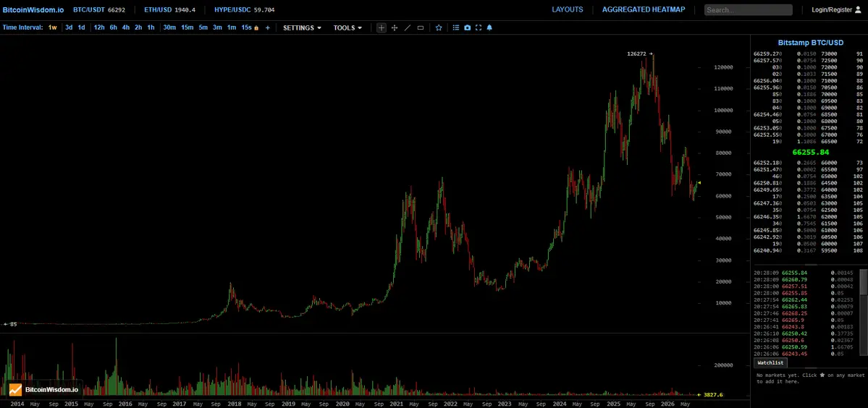Click the 3827.6 volume label
The image size is (868, 408).
(x=712, y=395)
